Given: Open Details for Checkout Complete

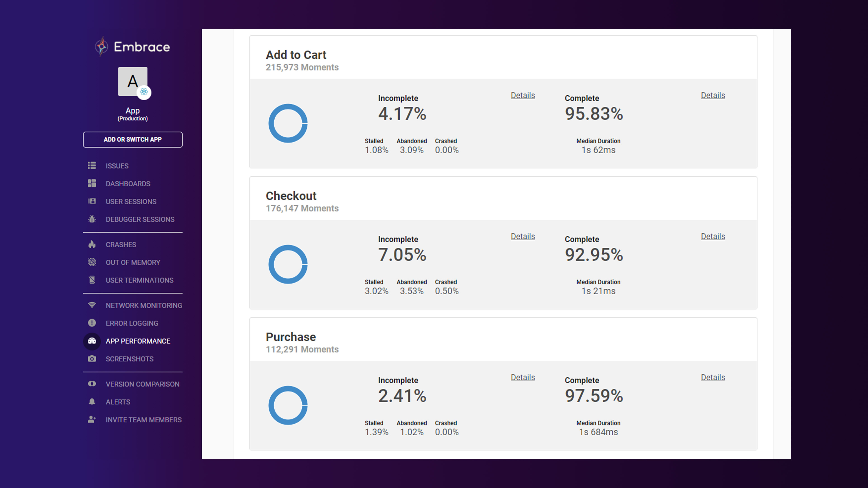Looking at the screenshot, I should click(x=713, y=236).
